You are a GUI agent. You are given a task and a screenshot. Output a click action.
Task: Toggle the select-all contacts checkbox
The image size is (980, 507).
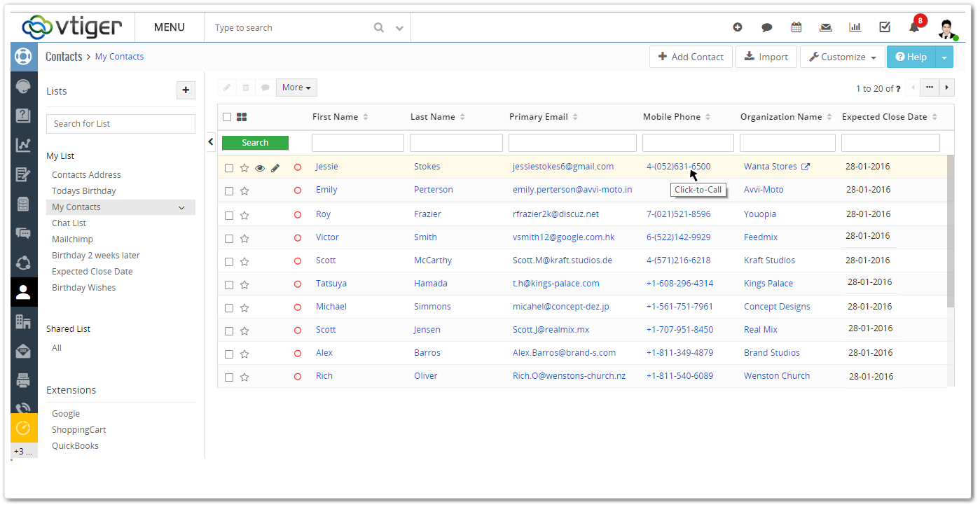[x=227, y=117]
